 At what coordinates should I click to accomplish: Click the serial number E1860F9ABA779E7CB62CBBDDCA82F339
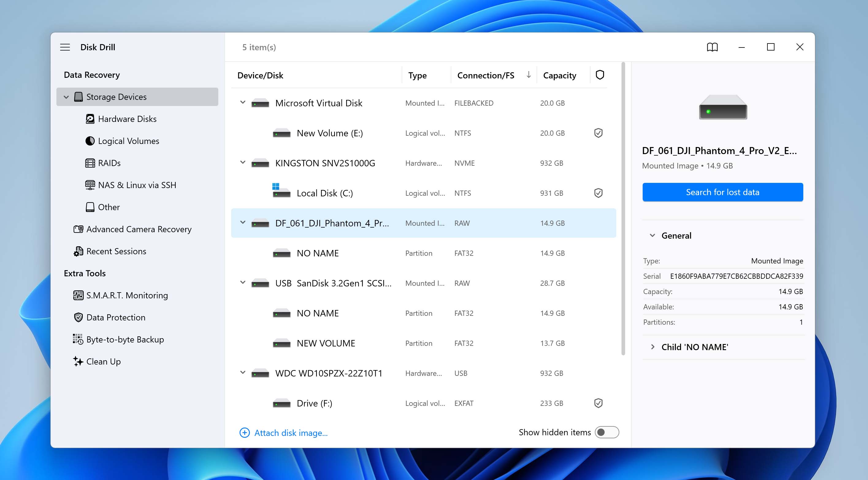pos(736,276)
